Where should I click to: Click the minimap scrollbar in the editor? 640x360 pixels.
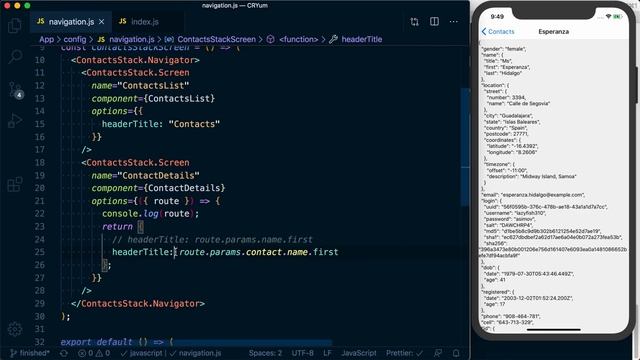465,147
